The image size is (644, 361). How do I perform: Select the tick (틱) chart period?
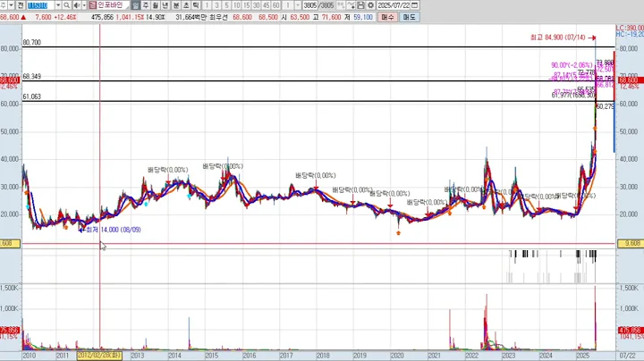tap(196, 5)
